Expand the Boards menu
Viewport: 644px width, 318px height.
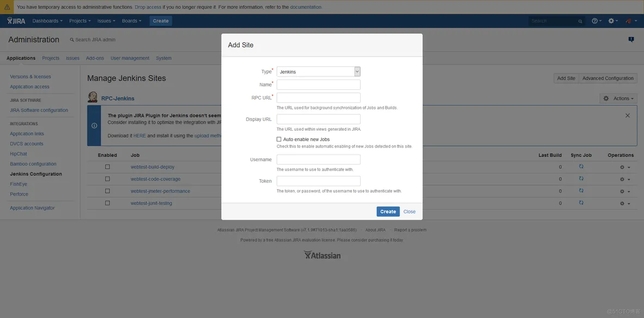[x=132, y=21]
